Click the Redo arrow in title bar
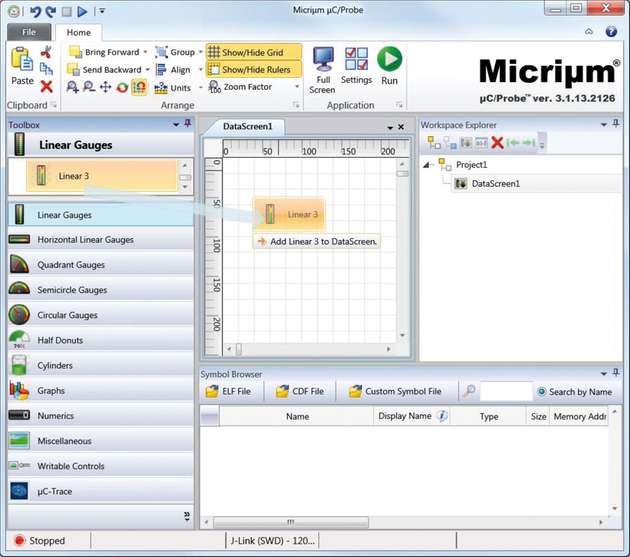The image size is (630, 557). click(51, 11)
